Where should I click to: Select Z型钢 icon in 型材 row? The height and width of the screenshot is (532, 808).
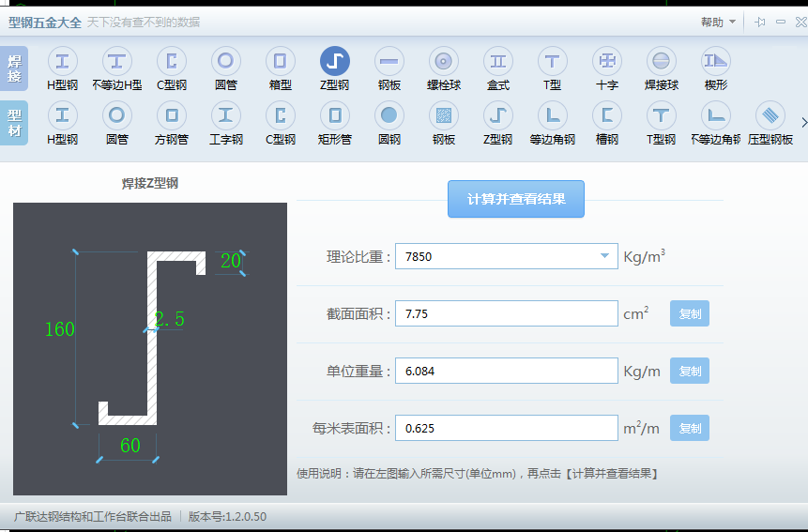click(x=498, y=115)
